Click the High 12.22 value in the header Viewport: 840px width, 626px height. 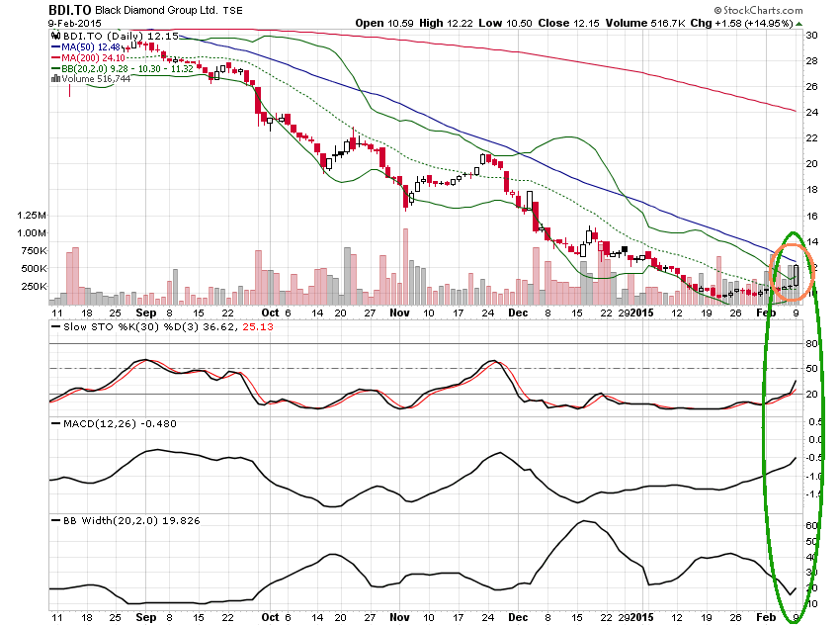pos(446,23)
